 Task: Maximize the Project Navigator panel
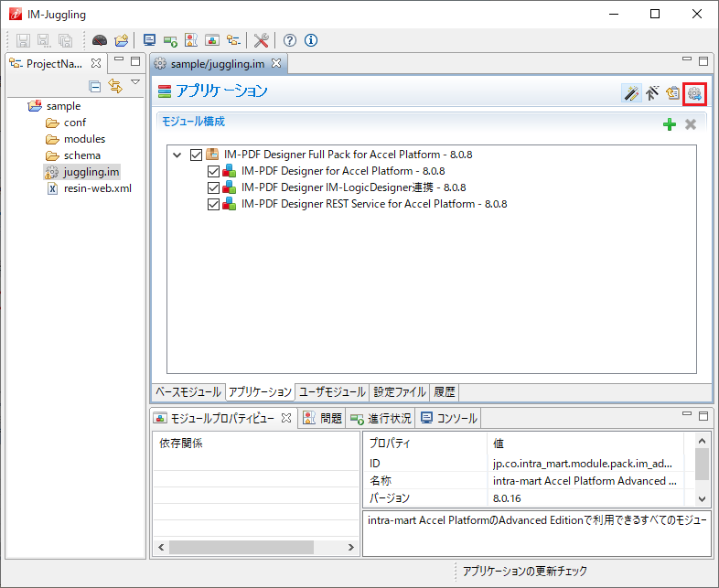click(x=135, y=61)
